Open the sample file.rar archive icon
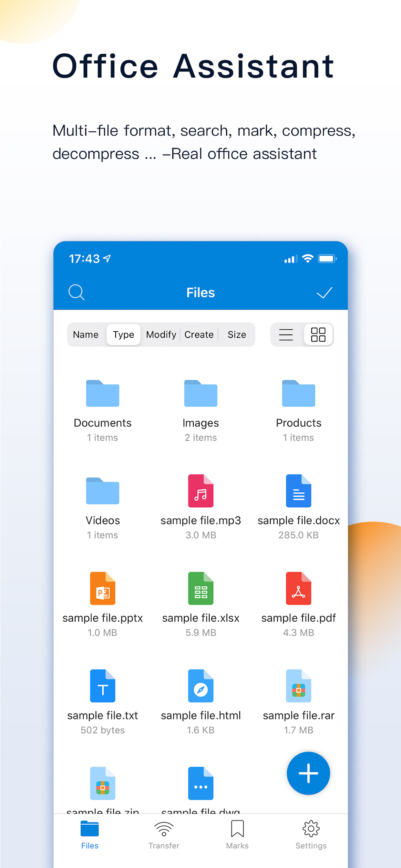The height and width of the screenshot is (868, 401). click(299, 686)
